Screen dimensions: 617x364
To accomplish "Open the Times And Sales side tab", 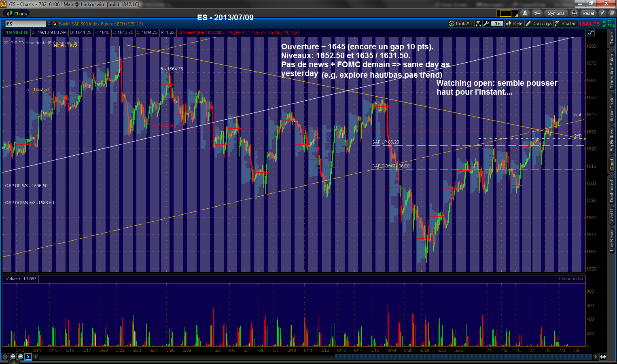I will [612, 71].
